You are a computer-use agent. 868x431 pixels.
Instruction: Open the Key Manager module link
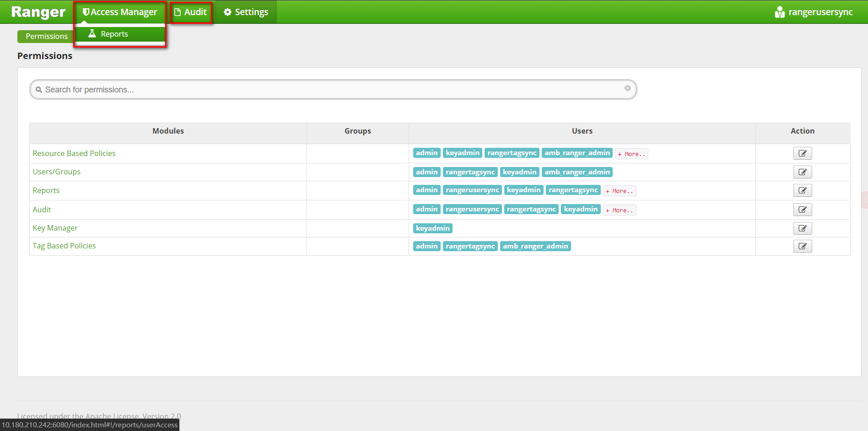[x=55, y=228]
